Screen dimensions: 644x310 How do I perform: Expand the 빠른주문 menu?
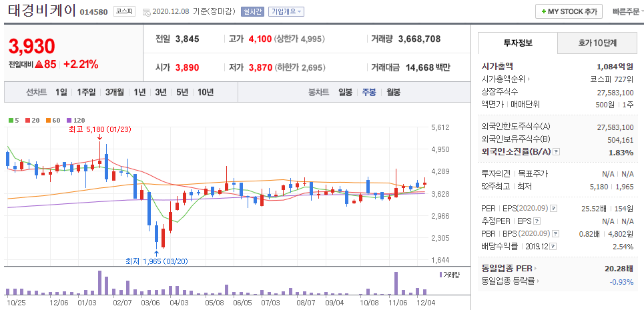coord(627,11)
